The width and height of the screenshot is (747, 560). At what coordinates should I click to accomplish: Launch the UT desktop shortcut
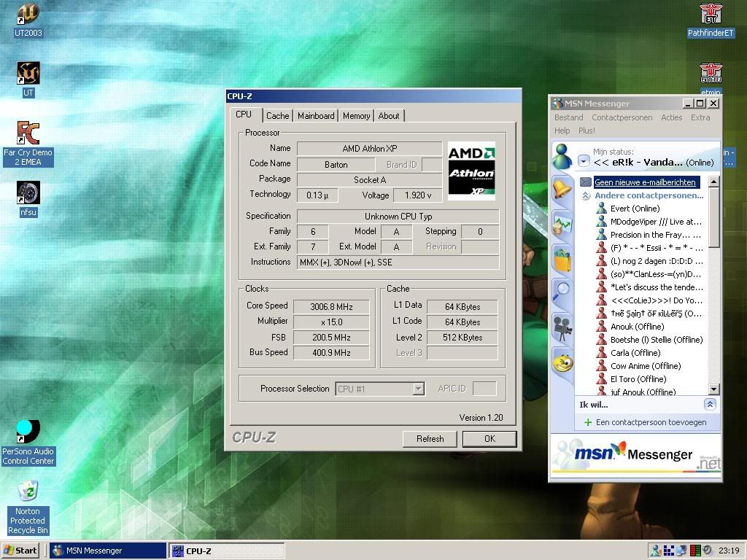pos(28,79)
